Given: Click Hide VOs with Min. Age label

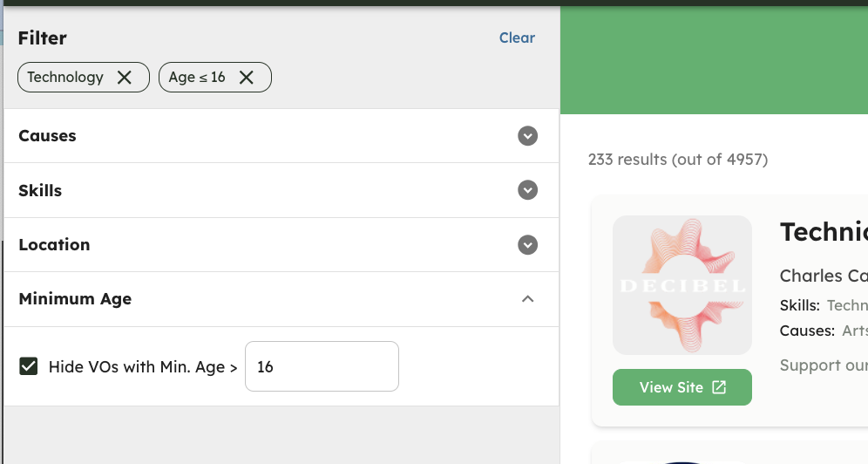Looking at the screenshot, I should point(143,366).
